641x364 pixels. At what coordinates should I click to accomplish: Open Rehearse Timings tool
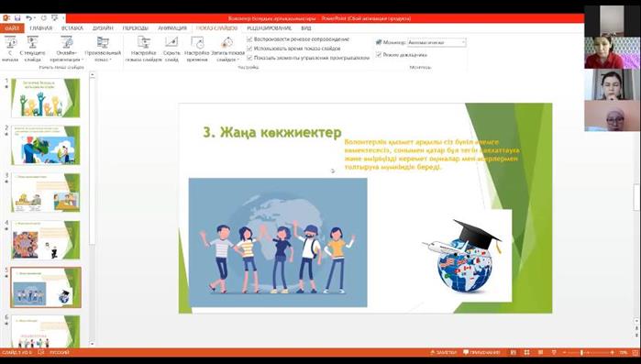pos(197,49)
